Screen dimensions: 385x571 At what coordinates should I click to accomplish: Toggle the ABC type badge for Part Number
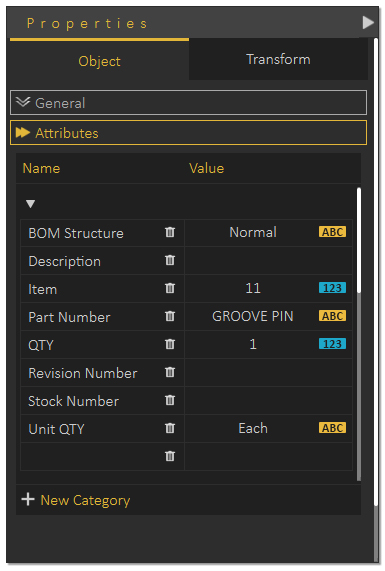332,316
